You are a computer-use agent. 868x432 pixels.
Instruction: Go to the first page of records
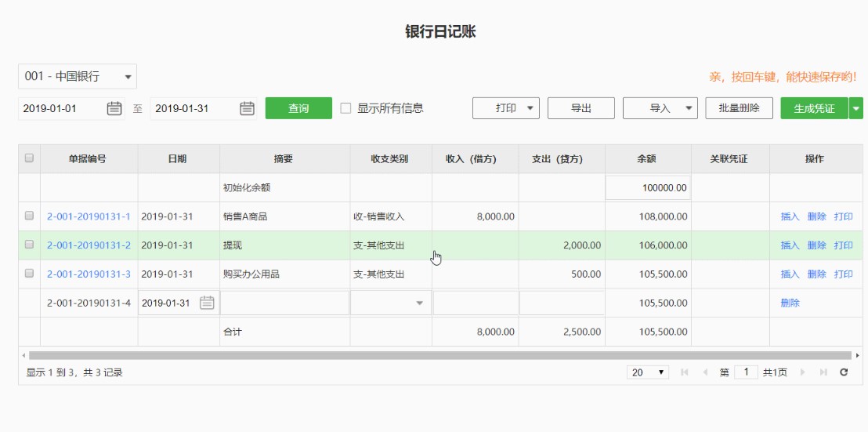(x=685, y=372)
